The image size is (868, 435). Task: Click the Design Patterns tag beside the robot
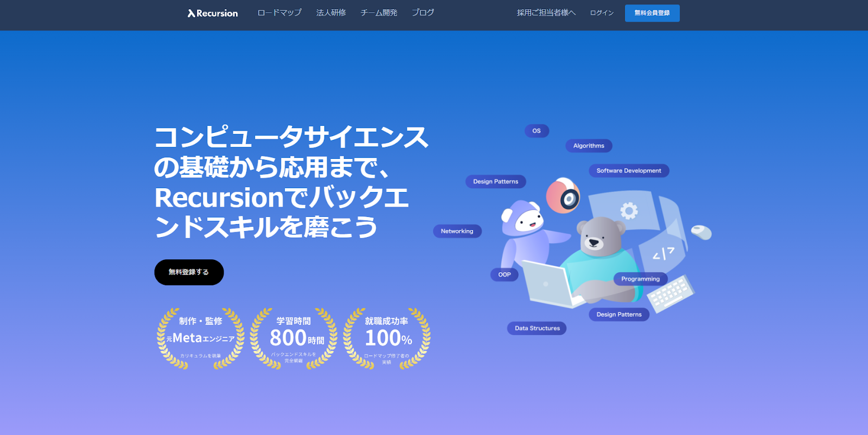[496, 182]
